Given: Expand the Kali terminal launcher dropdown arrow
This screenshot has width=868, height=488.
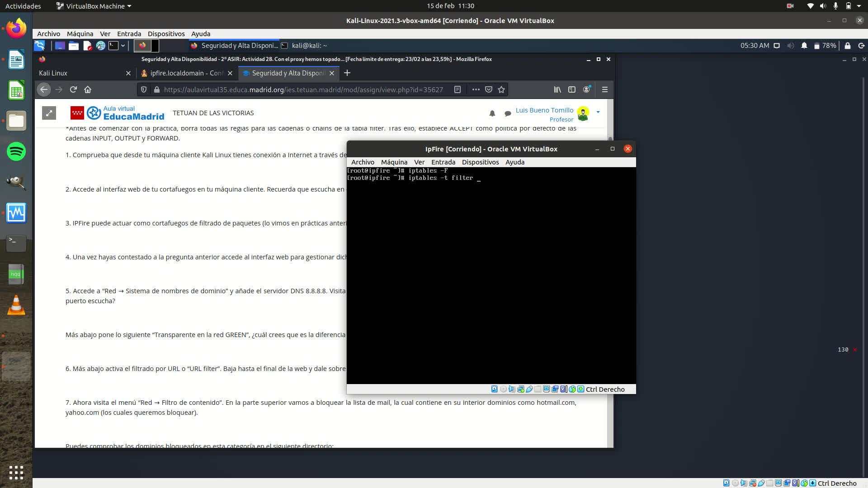Looking at the screenshot, I should [123, 46].
